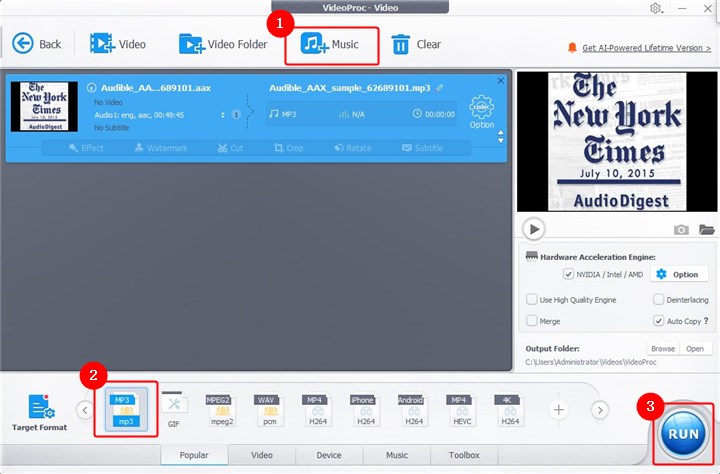
Task: Show Auto Copy help question mark
Action: click(706, 321)
